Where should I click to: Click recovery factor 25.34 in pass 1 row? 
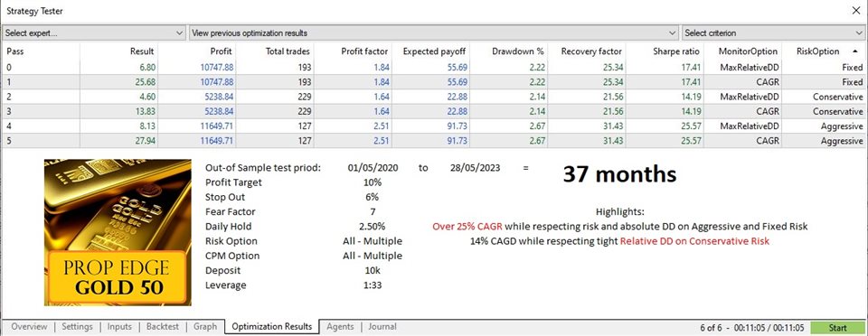click(x=613, y=82)
